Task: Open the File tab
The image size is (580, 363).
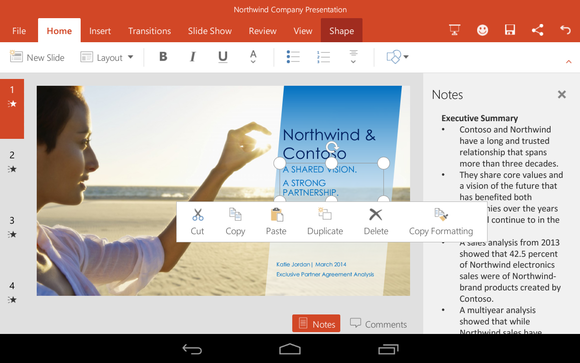Action: (x=19, y=31)
